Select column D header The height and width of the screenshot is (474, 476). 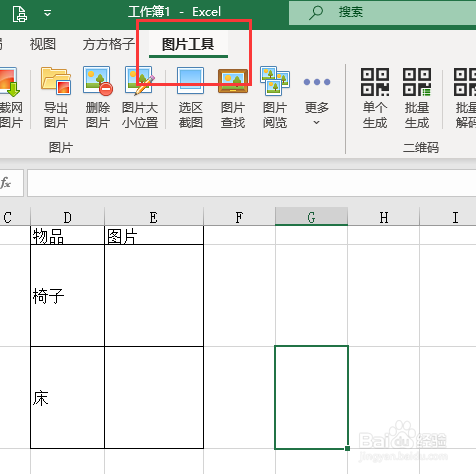(67, 217)
